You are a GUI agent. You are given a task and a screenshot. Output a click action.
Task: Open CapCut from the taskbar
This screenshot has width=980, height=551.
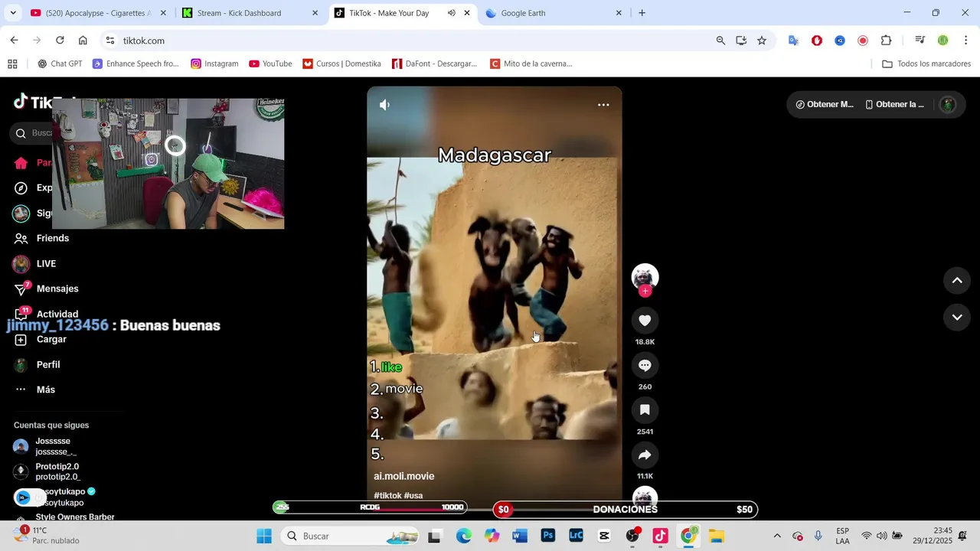pyautogui.click(x=604, y=536)
